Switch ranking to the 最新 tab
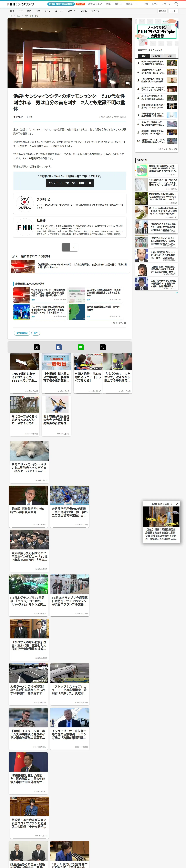 [x=144, y=56]
